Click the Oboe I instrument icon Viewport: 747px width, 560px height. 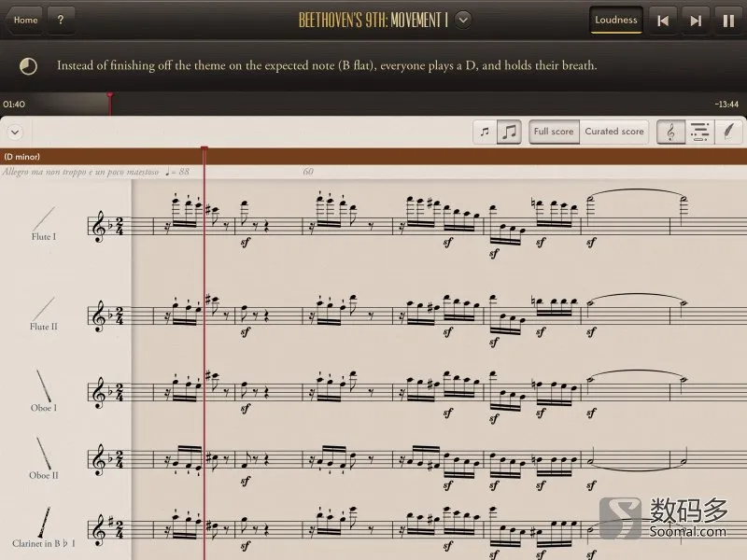pyautogui.click(x=44, y=385)
